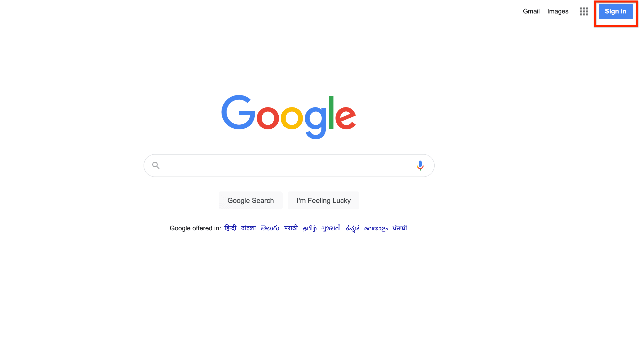Click the Google Search text button

pyautogui.click(x=250, y=200)
